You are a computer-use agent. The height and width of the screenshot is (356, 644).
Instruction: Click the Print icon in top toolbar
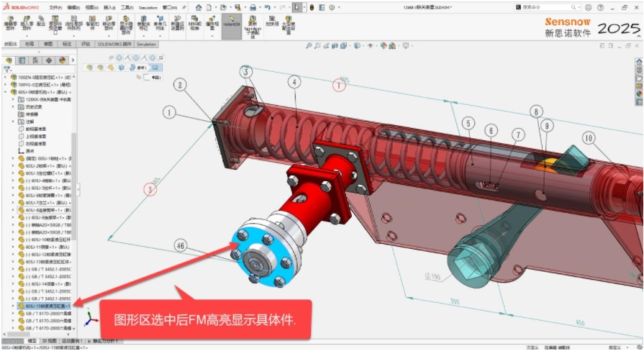(249, 7)
